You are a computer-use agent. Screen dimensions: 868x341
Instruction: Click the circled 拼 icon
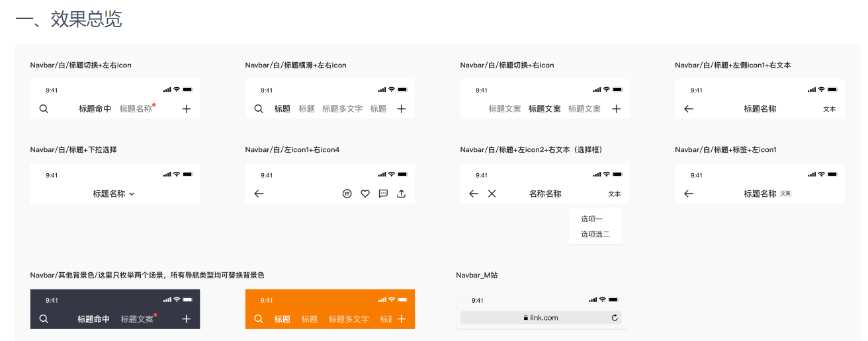coord(347,194)
